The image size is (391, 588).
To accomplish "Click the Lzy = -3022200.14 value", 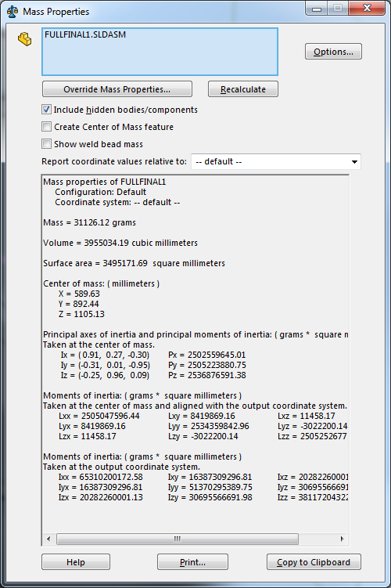I will (203, 436).
